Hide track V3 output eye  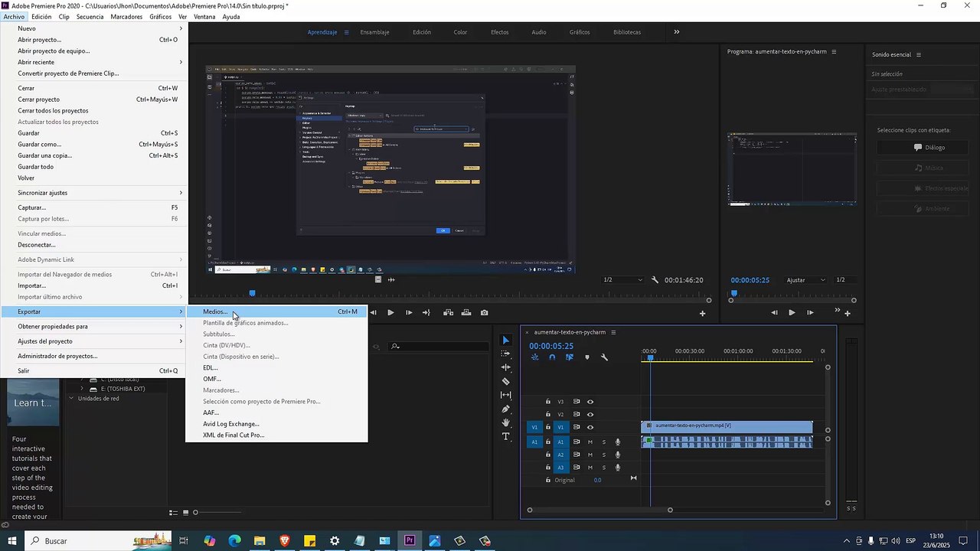590,402
